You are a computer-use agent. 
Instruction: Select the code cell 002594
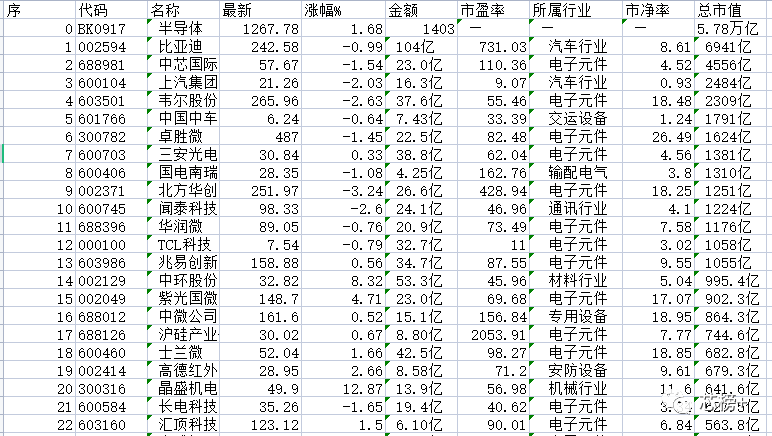click(111, 47)
